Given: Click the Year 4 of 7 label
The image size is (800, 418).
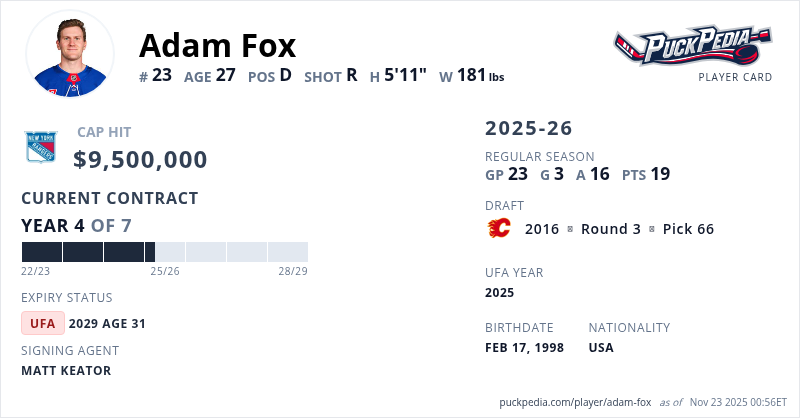Looking at the screenshot, I should click(x=75, y=226).
